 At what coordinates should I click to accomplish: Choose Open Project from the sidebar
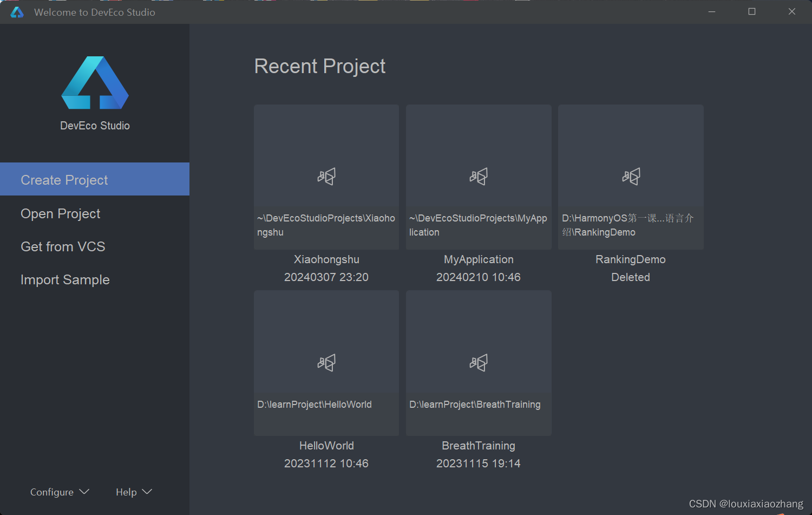pyautogui.click(x=95, y=213)
